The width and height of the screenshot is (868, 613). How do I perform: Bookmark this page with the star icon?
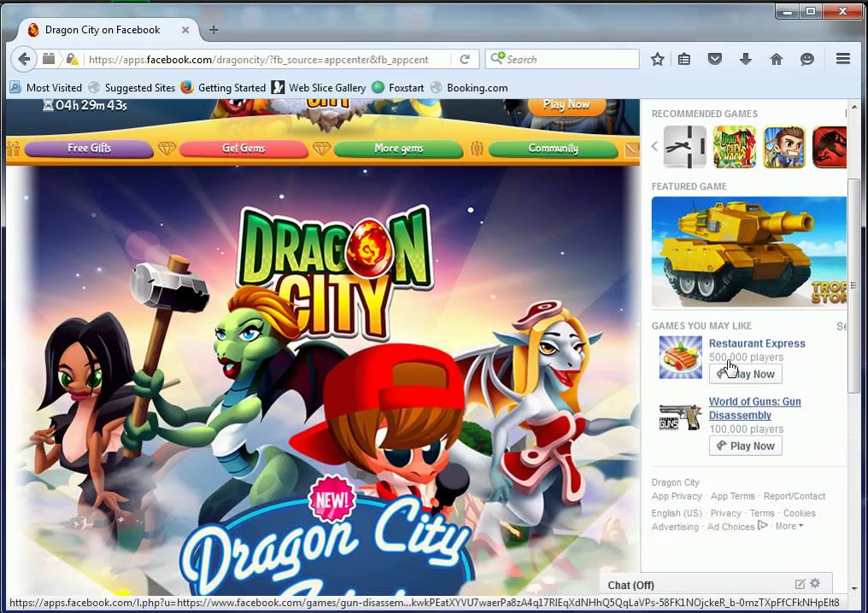[658, 59]
